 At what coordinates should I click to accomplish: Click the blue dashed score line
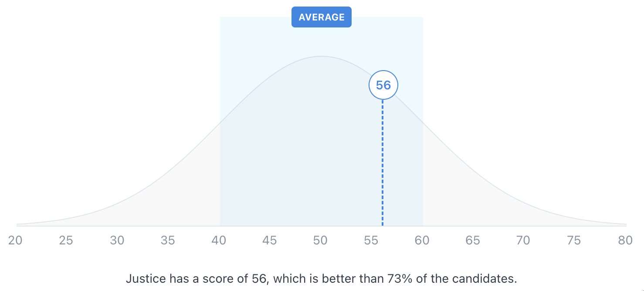tap(383, 166)
